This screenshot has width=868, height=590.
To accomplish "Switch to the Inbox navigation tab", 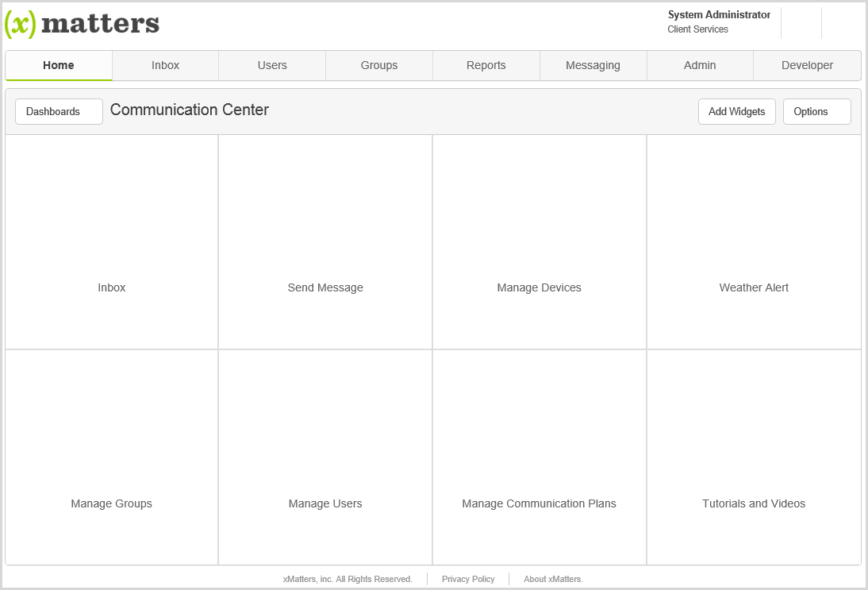I will point(166,65).
